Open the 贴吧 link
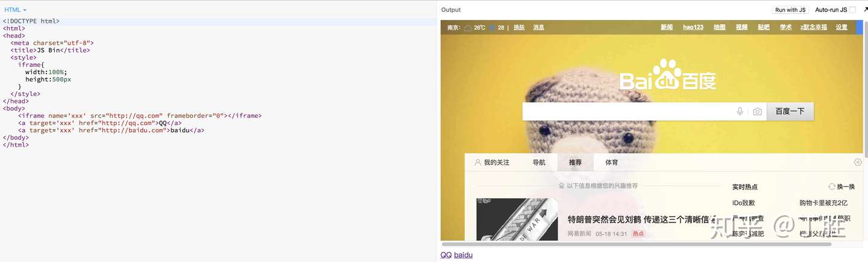 (x=764, y=27)
